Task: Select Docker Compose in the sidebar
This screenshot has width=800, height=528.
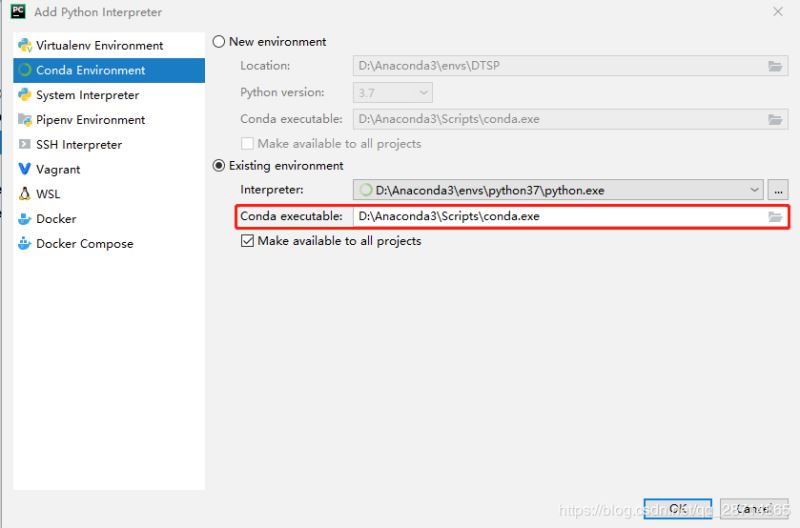Action: pyautogui.click(x=84, y=243)
